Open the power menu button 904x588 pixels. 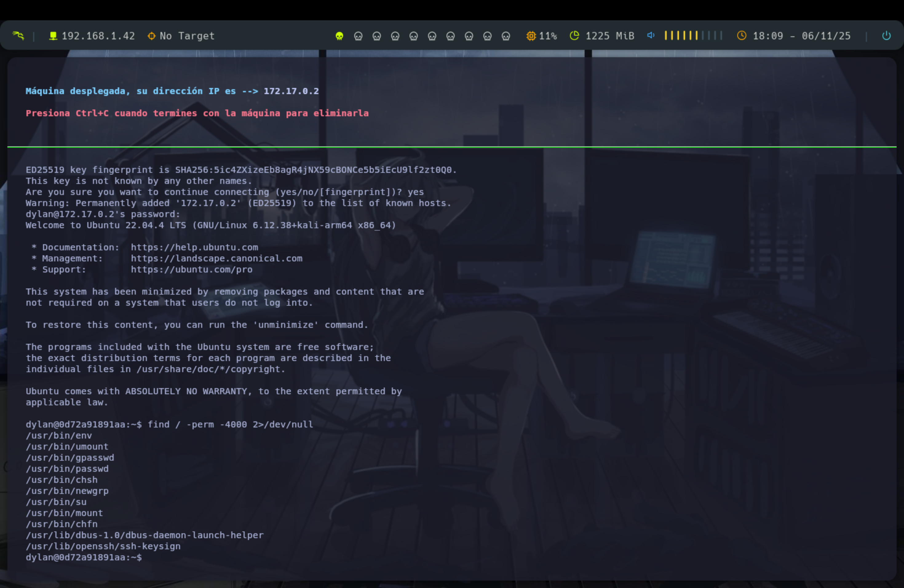point(886,36)
